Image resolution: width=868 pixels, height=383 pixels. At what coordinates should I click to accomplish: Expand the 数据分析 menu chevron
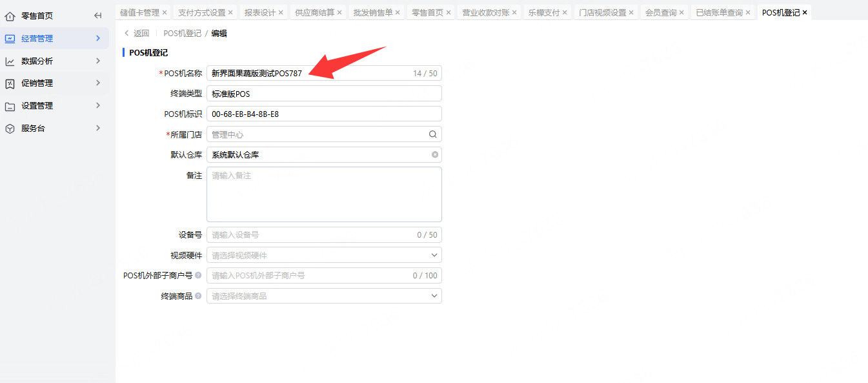pos(98,61)
